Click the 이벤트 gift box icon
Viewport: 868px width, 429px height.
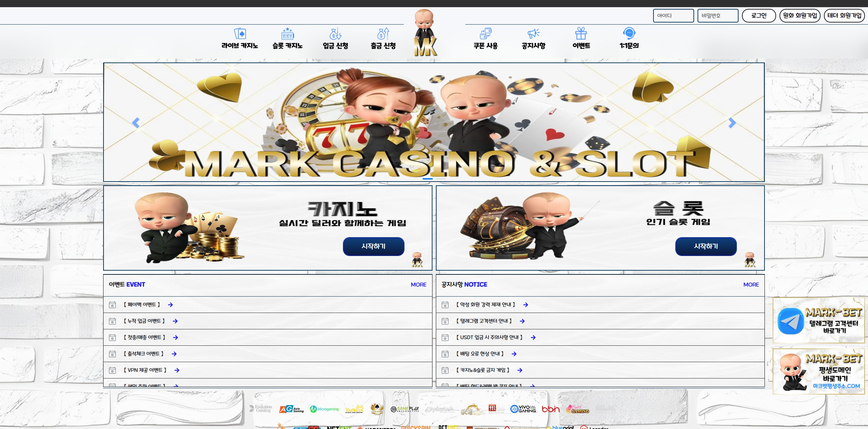[x=581, y=34]
